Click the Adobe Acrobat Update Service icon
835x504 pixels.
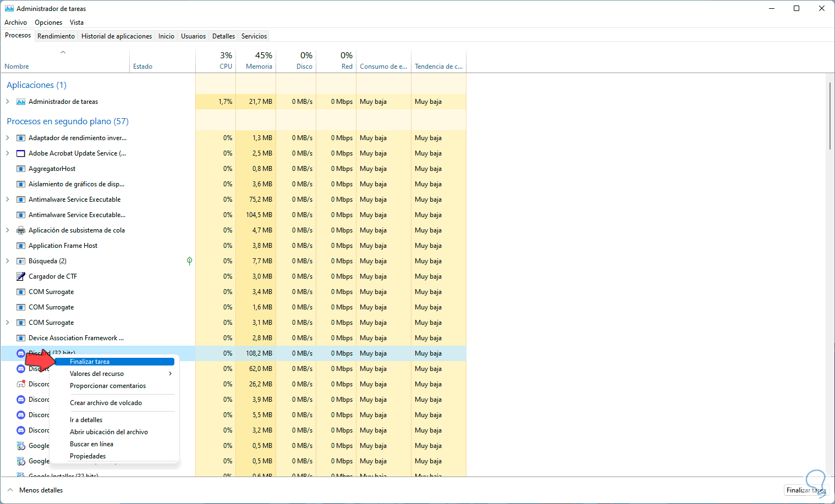tap(21, 153)
